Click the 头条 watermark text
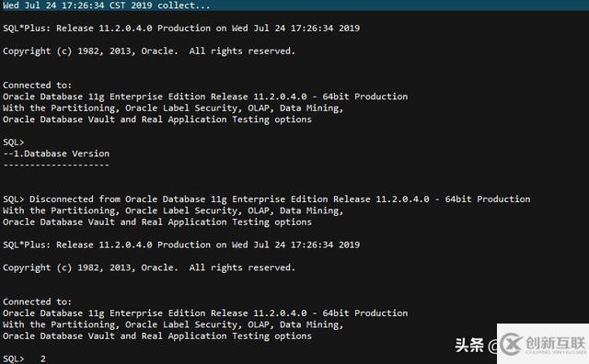This screenshot has width=589, height=364. pos(469,346)
